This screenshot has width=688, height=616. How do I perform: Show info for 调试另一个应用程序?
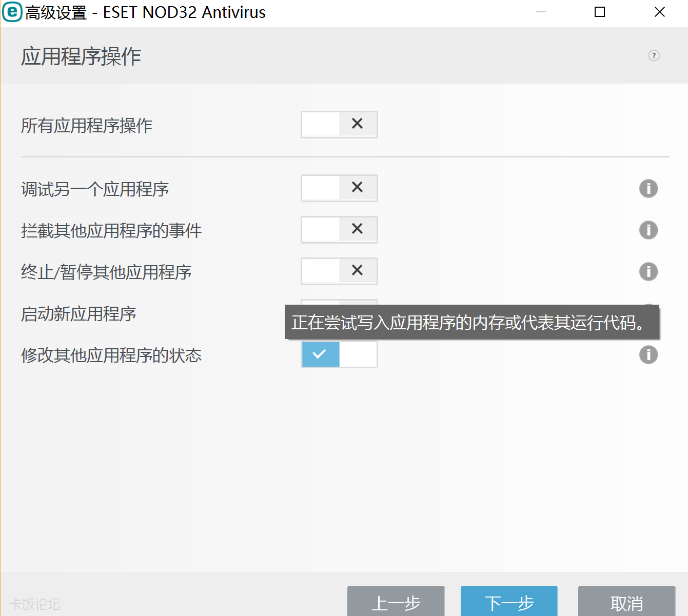pos(648,188)
